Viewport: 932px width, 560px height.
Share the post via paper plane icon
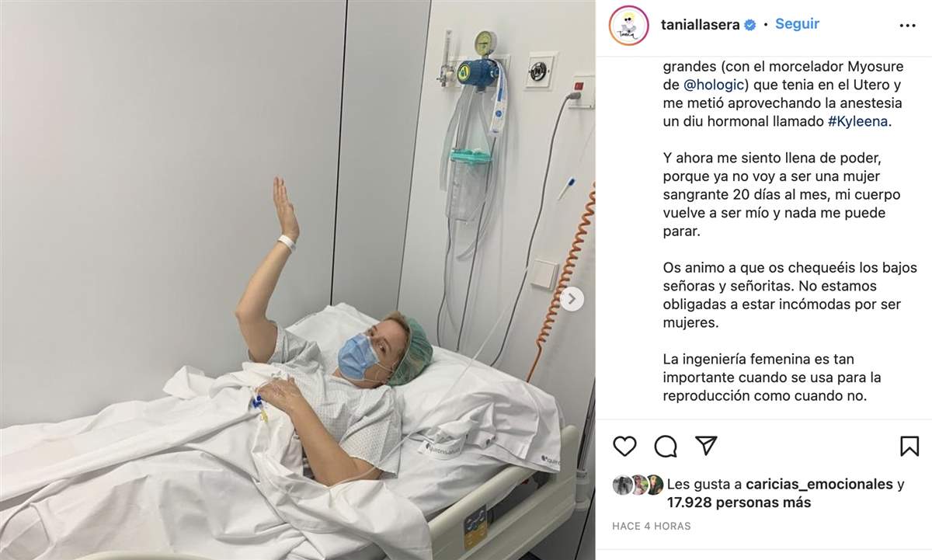click(706, 445)
